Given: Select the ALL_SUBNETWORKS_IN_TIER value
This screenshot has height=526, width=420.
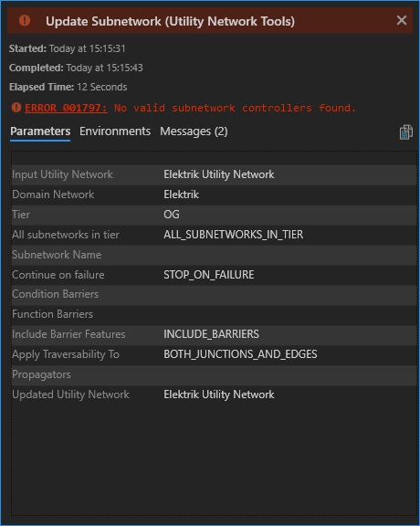Looking at the screenshot, I should pos(234,235).
